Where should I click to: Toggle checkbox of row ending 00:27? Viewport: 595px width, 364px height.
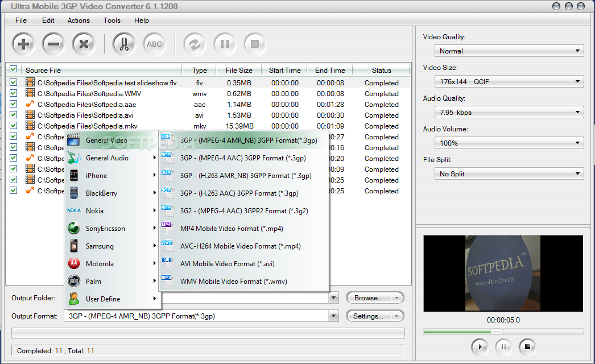point(14,136)
